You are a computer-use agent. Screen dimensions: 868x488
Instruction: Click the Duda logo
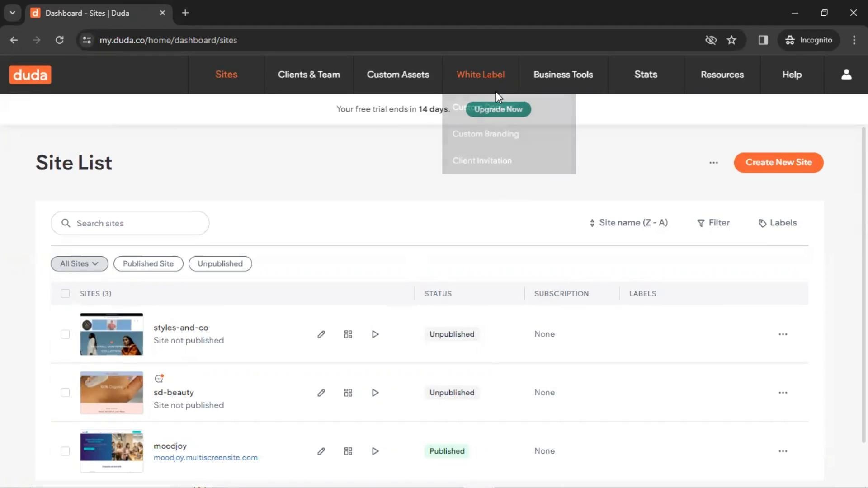30,75
